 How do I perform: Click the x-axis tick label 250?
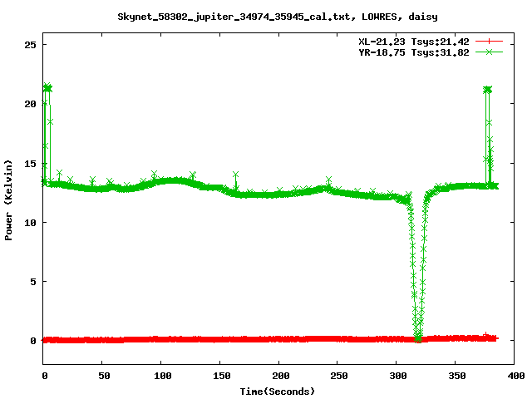click(x=339, y=376)
